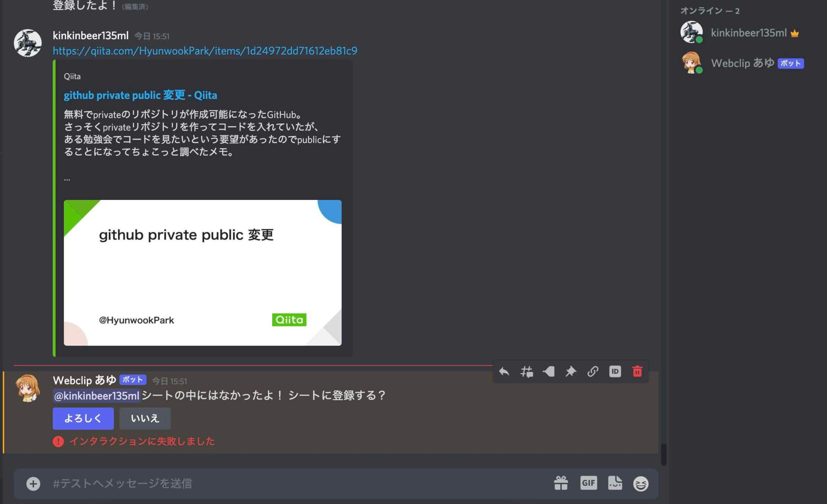Delete the message with the trash icon

[x=637, y=371]
